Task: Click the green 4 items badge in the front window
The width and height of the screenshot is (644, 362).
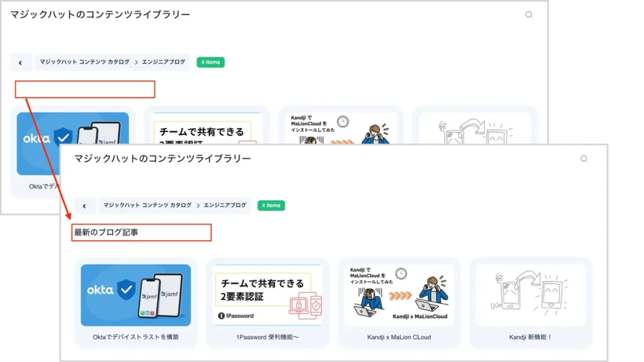Action: [x=271, y=206]
